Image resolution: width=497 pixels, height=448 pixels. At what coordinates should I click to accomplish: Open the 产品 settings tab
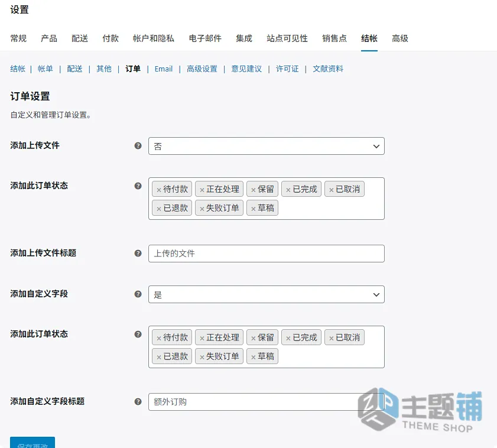click(49, 38)
